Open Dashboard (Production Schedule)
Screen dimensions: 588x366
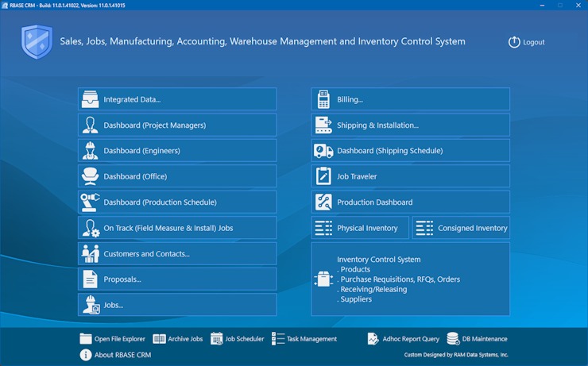pyautogui.click(x=177, y=202)
